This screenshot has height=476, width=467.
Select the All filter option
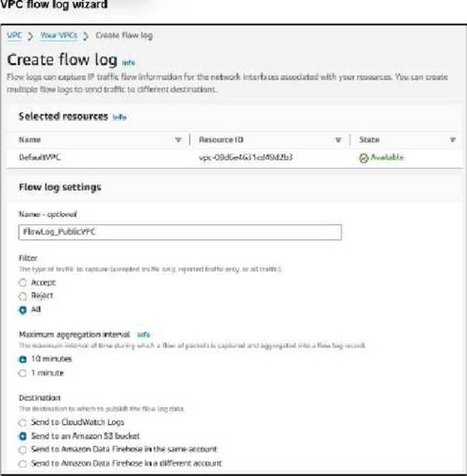23,310
